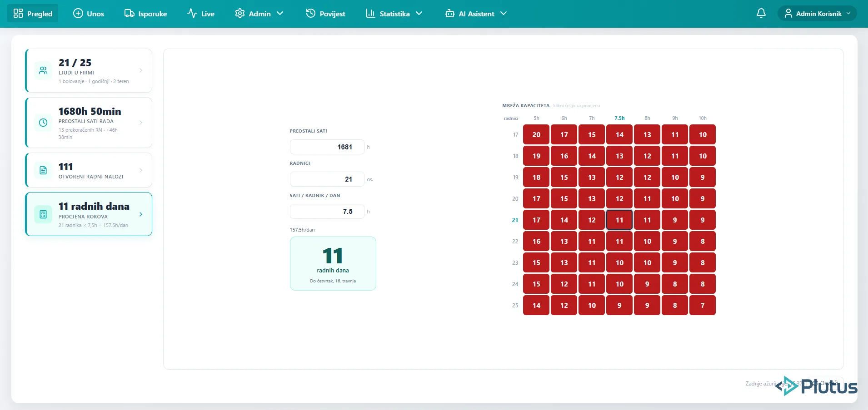868x410 pixels.
Task: Click the 11 radnih dana result box
Action: click(x=333, y=263)
